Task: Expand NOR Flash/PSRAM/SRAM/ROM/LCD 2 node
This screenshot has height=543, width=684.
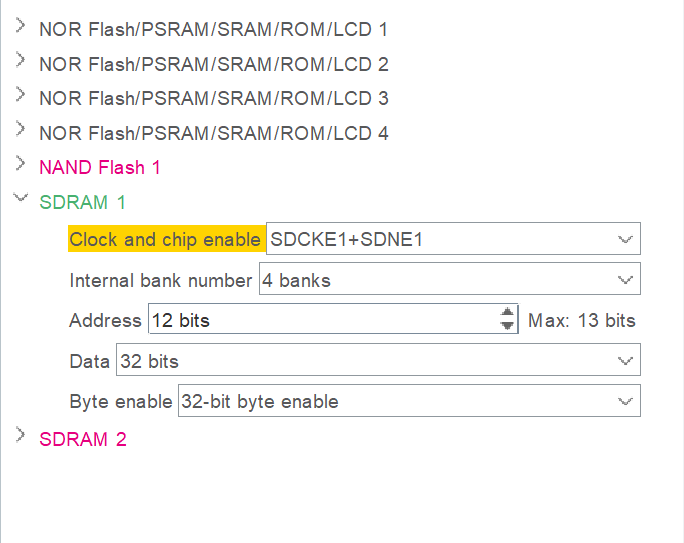Action: click(20, 62)
